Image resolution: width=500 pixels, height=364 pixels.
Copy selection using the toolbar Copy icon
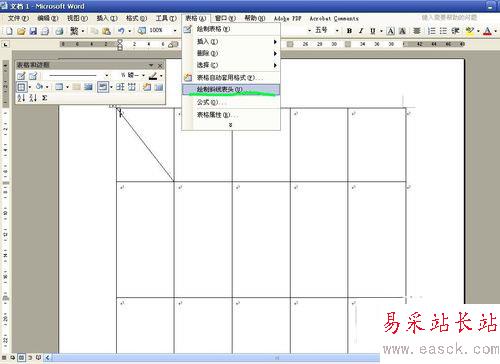click(95, 31)
